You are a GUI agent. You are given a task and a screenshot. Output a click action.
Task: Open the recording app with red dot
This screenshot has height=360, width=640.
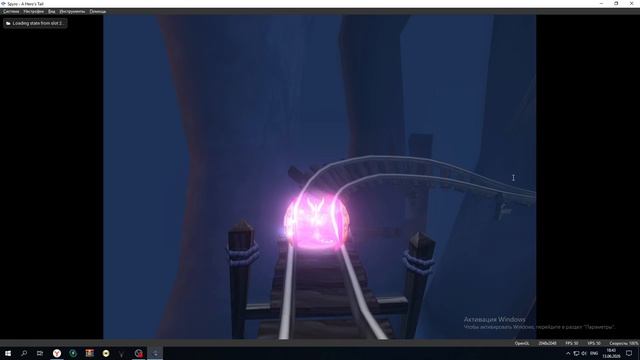[x=139, y=353]
